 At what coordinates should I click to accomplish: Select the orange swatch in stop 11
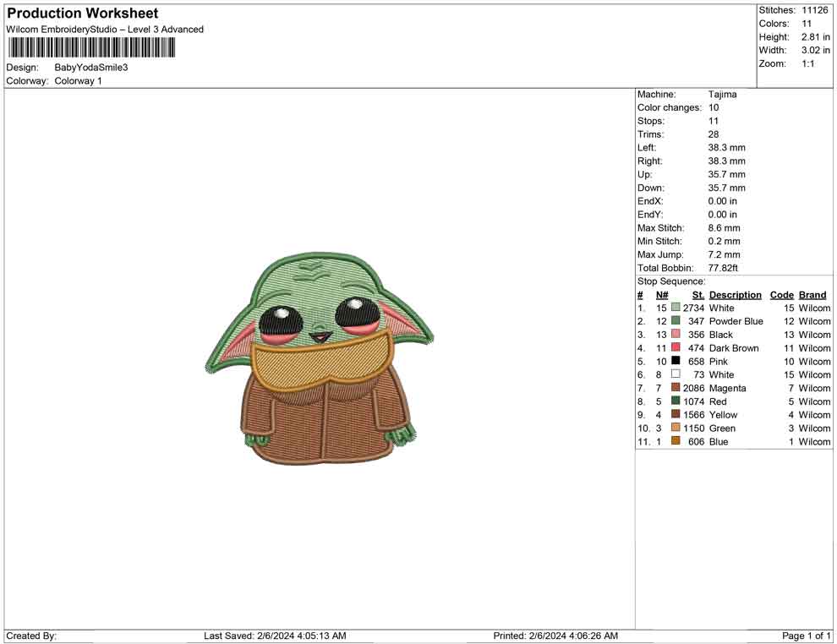pyautogui.click(x=676, y=441)
